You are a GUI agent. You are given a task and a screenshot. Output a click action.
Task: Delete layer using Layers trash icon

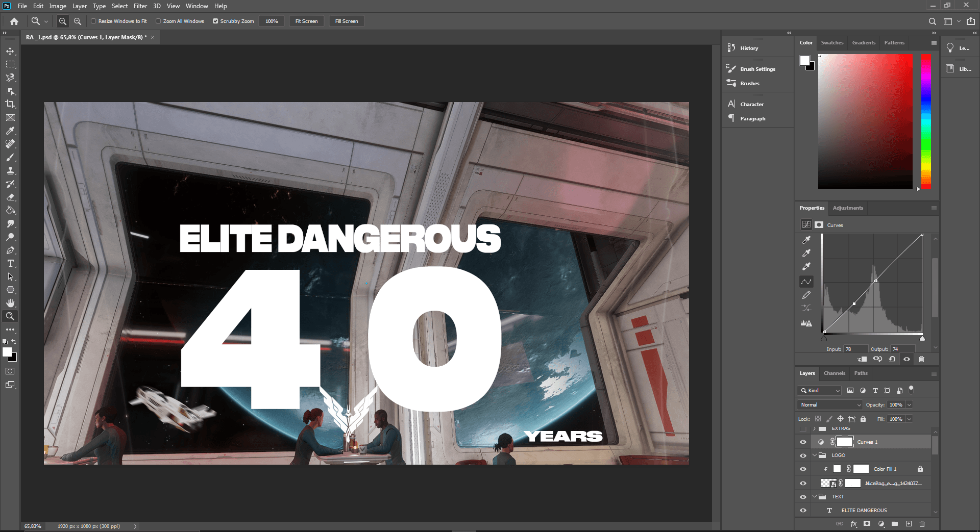[922, 524]
